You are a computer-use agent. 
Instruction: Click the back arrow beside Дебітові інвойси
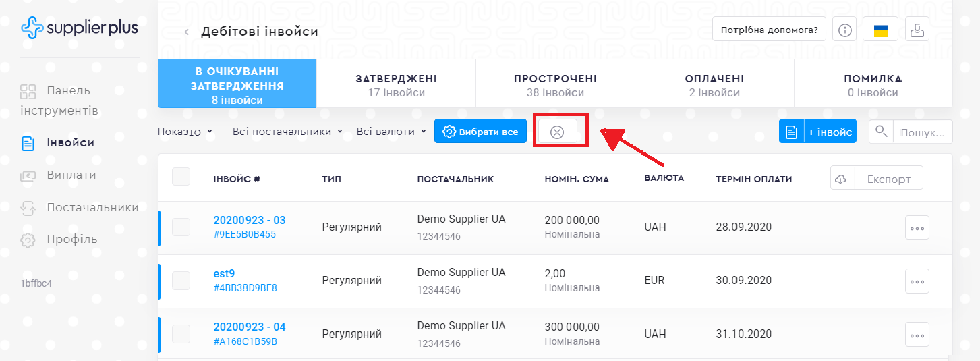tap(187, 32)
